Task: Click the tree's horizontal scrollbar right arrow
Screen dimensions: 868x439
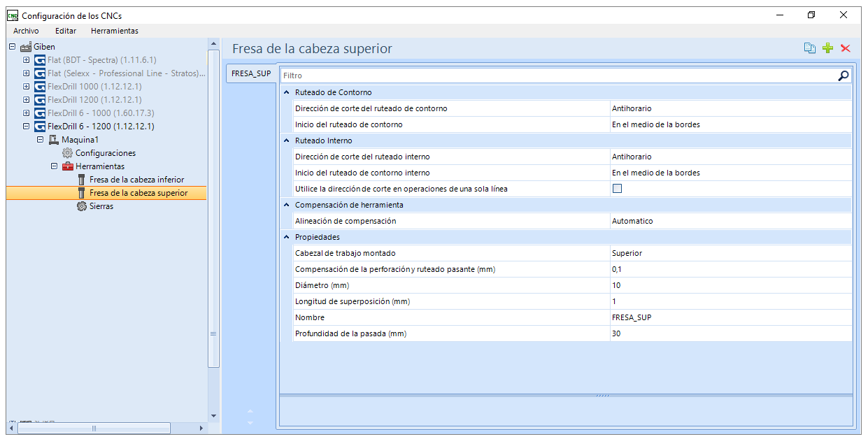Action: tap(201, 429)
